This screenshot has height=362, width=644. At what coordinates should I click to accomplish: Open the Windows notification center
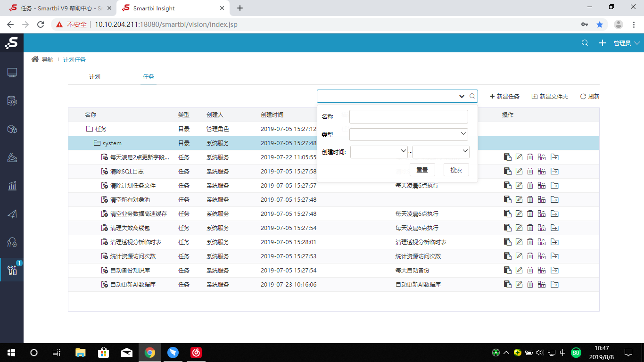pyautogui.click(x=628, y=352)
